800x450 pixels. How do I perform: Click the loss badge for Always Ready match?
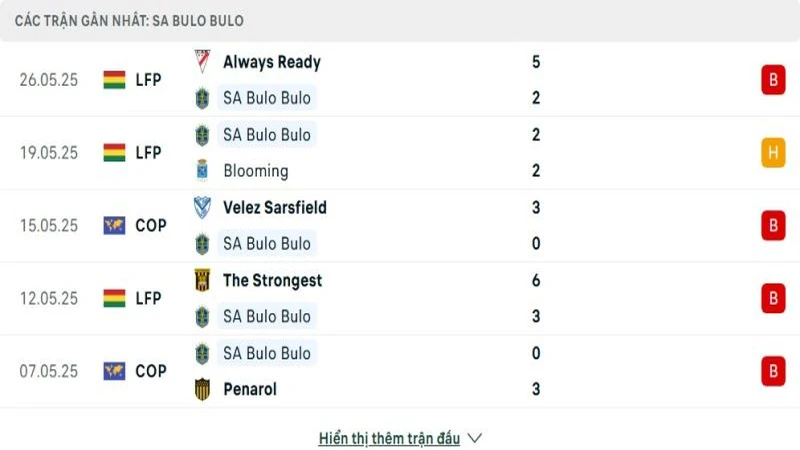tap(772, 80)
